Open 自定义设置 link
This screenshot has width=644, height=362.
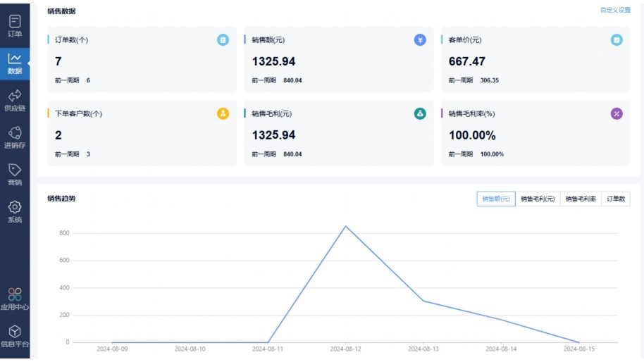[x=615, y=11]
